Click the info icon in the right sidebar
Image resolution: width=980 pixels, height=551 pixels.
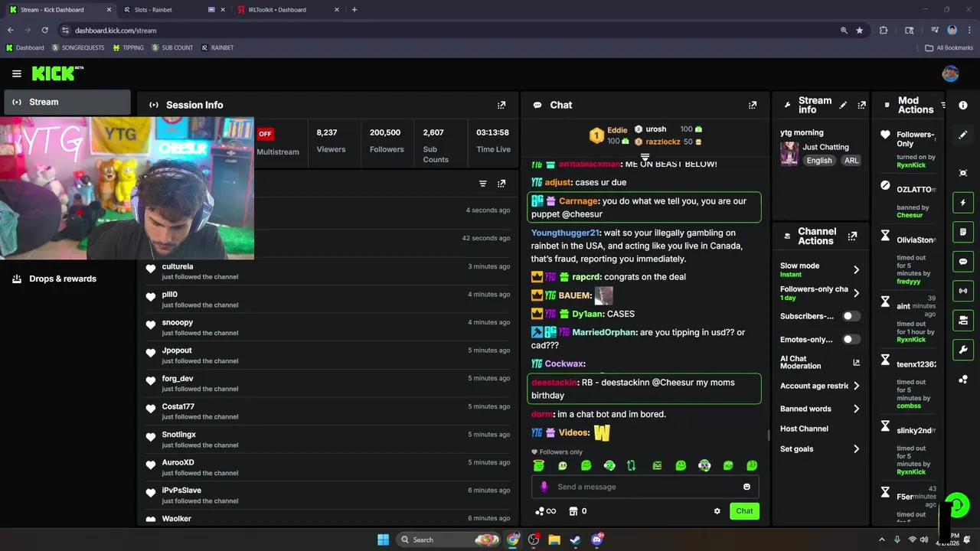(x=963, y=105)
